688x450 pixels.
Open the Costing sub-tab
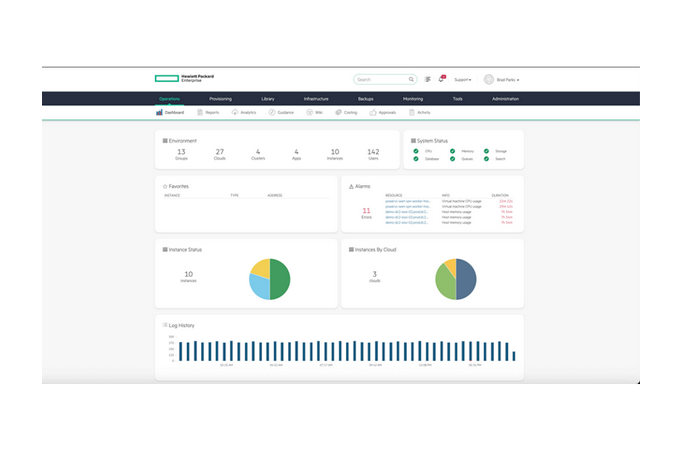(x=346, y=113)
